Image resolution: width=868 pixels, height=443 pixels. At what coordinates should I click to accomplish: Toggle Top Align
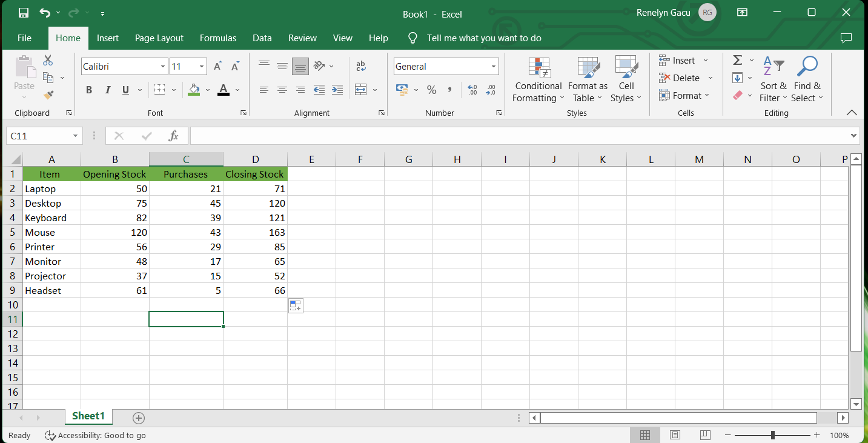point(264,66)
